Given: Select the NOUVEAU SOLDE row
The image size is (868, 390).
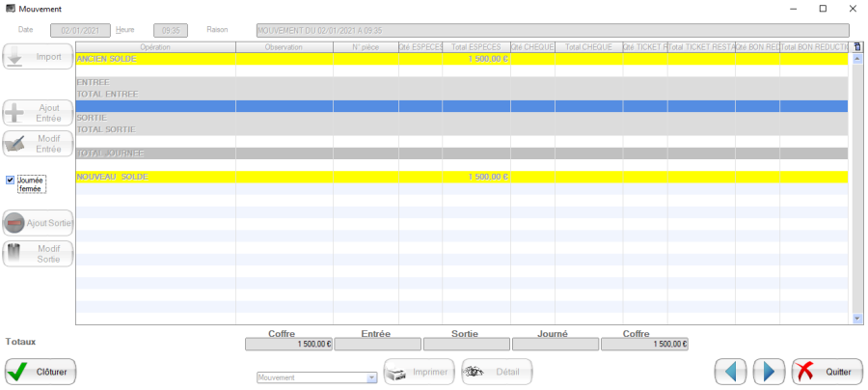Looking at the screenshot, I should coord(155,177).
